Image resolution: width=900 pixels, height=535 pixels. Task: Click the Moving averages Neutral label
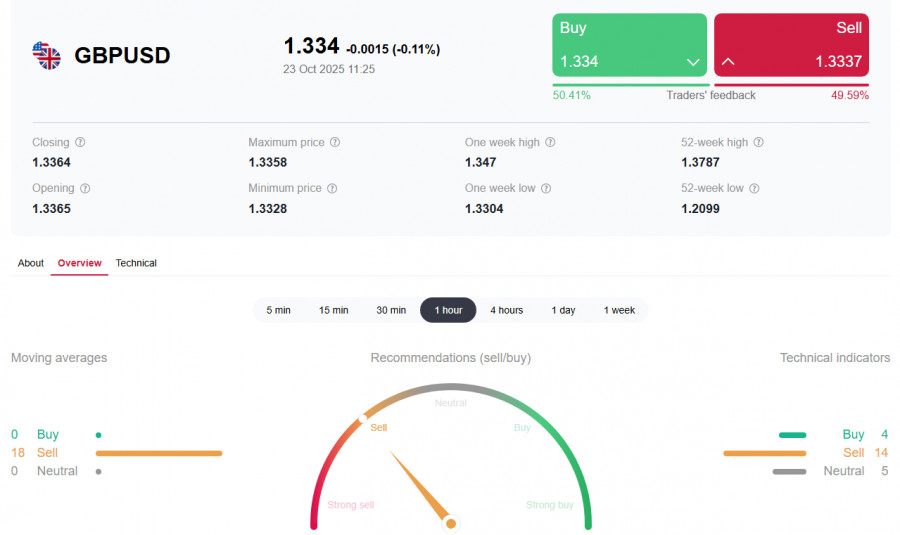pos(57,471)
